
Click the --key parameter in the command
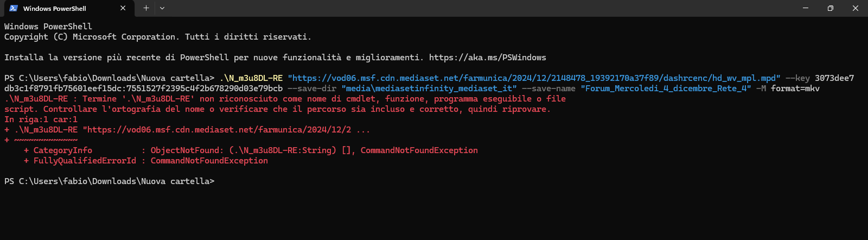[797, 78]
